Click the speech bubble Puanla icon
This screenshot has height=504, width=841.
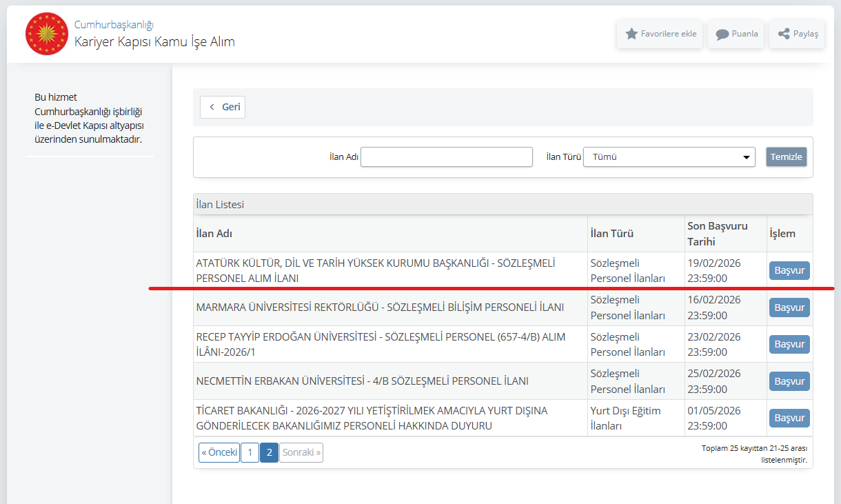click(x=722, y=34)
